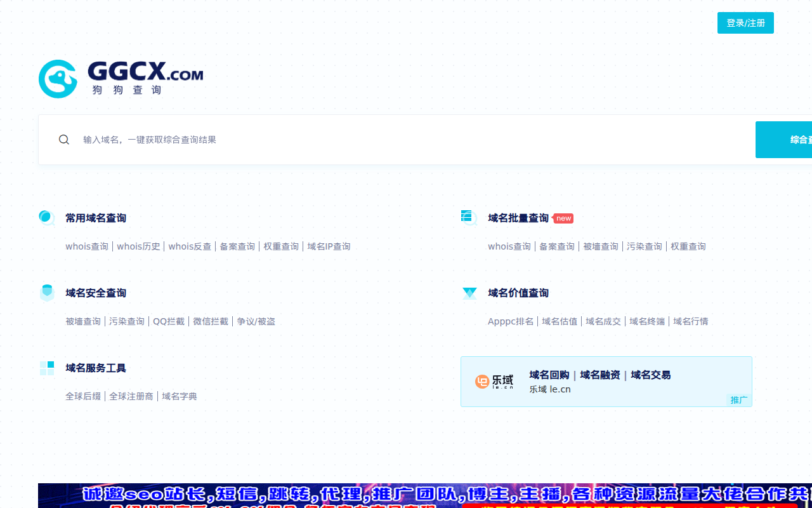
Task: Open the seo站长 promotional banner
Action: pyautogui.click(x=425, y=495)
